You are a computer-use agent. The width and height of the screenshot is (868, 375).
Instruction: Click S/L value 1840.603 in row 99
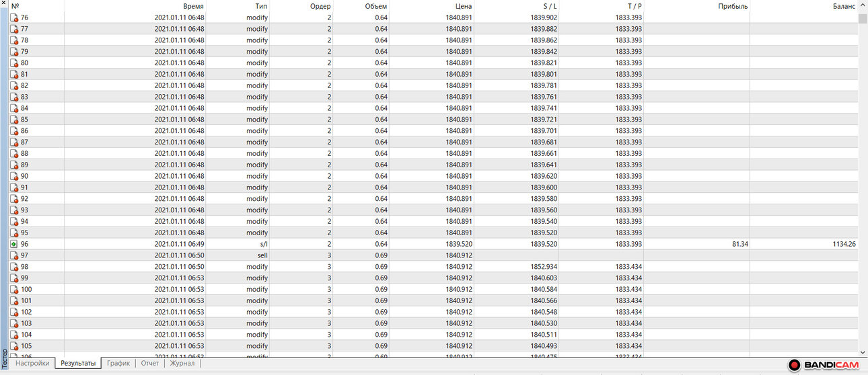click(544, 278)
